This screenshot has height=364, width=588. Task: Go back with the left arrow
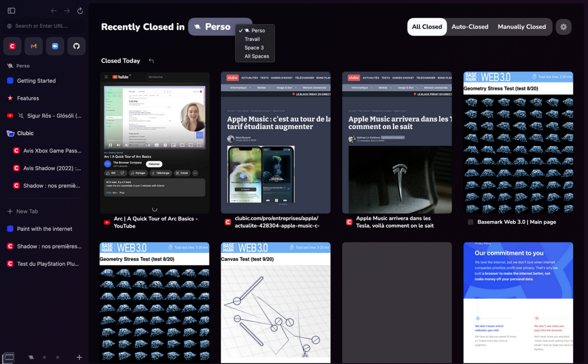pos(53,11)
